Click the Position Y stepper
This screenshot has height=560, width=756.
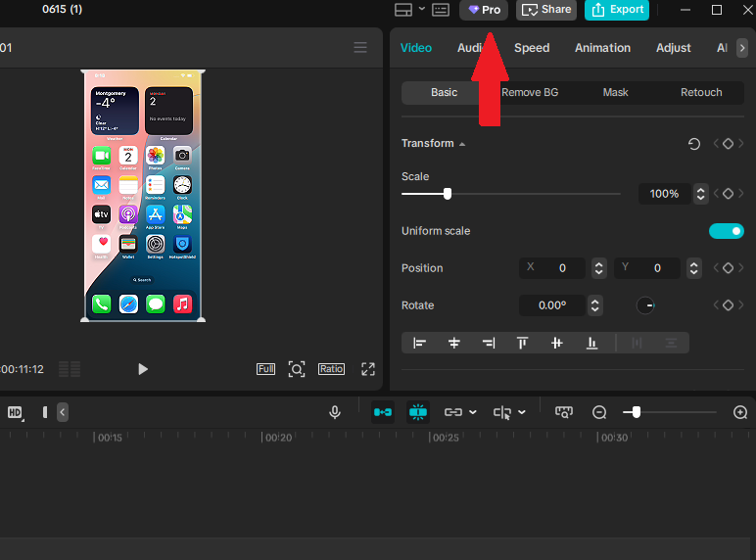click(x=693, y=268)
